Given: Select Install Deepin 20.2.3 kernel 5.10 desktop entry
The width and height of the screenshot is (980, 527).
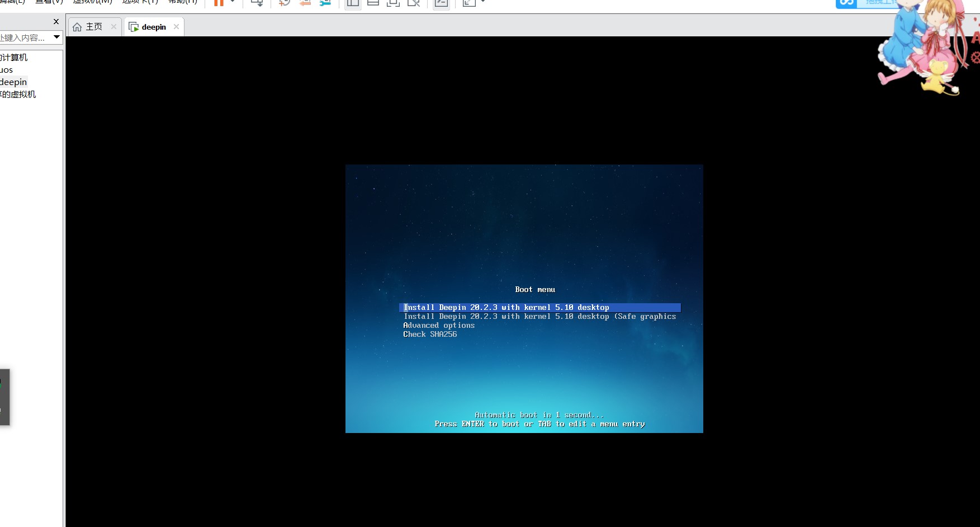Looking at the screenshot, I should (x=540, y=308).
